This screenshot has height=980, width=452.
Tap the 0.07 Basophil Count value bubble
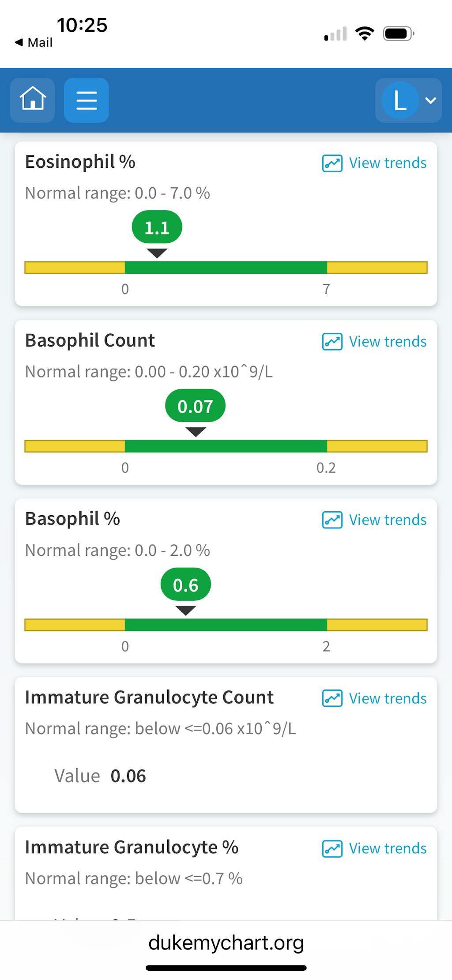click(x=195, y=406)
